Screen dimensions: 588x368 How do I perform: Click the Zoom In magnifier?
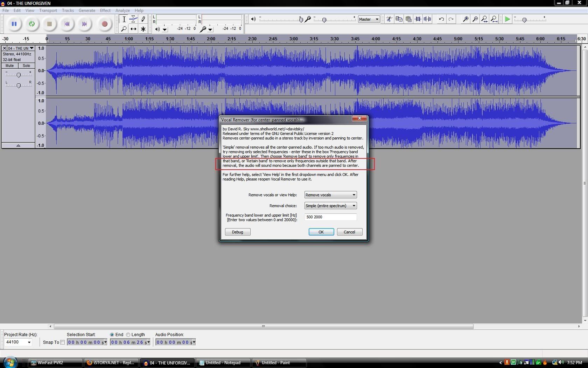(x=465, y=19)
